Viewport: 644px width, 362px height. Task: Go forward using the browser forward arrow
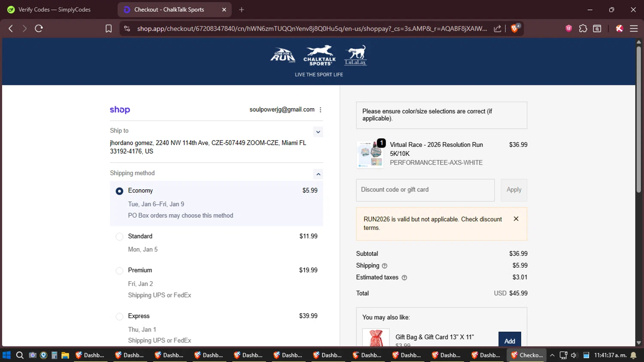tap(24, 28)
